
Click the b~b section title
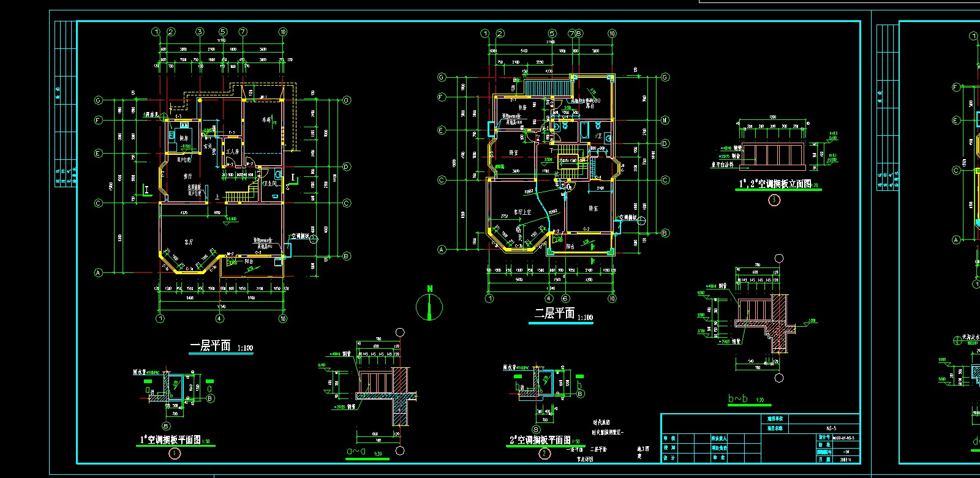pos(737,399)
